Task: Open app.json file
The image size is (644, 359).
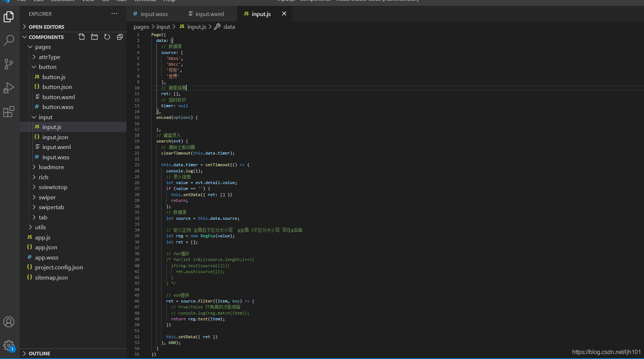Action: (x=73, y=247)
